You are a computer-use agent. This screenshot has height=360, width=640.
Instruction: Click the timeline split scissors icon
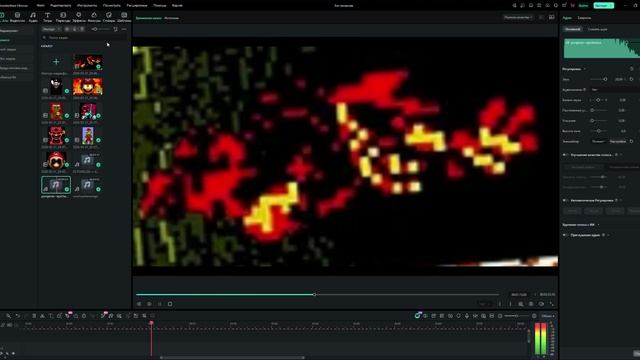coord(42,316)
